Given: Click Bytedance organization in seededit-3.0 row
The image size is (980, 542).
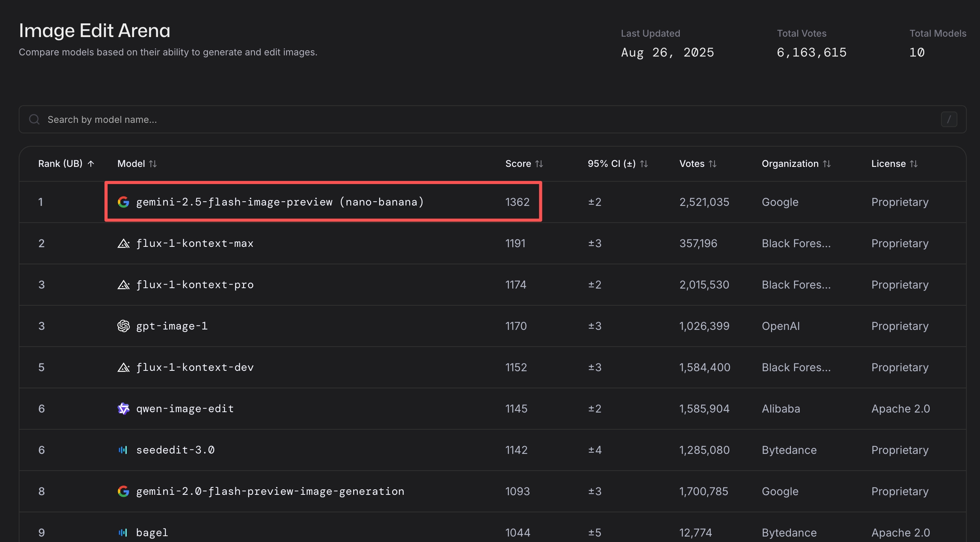Looking at the screenshot, I should [x=789, y=450].
